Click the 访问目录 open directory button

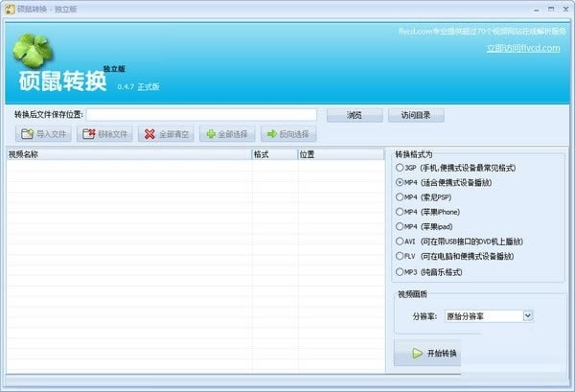click(416, 115)
